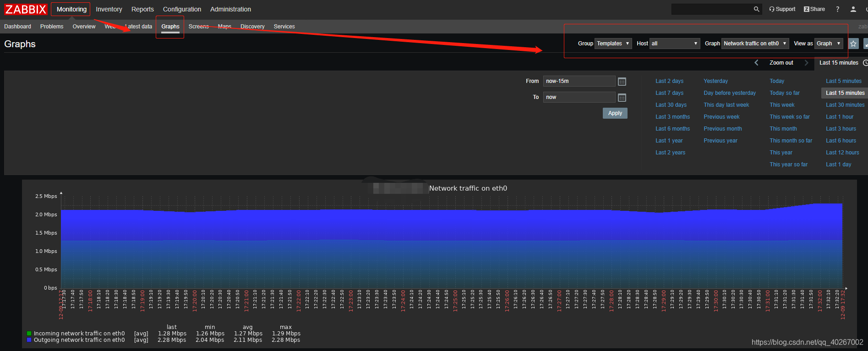Select Last 7 days range
This screenshot has width=868, height=351.
669,93
